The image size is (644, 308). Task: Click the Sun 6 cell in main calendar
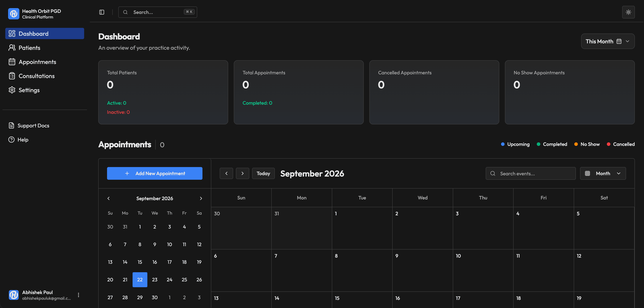241,270
